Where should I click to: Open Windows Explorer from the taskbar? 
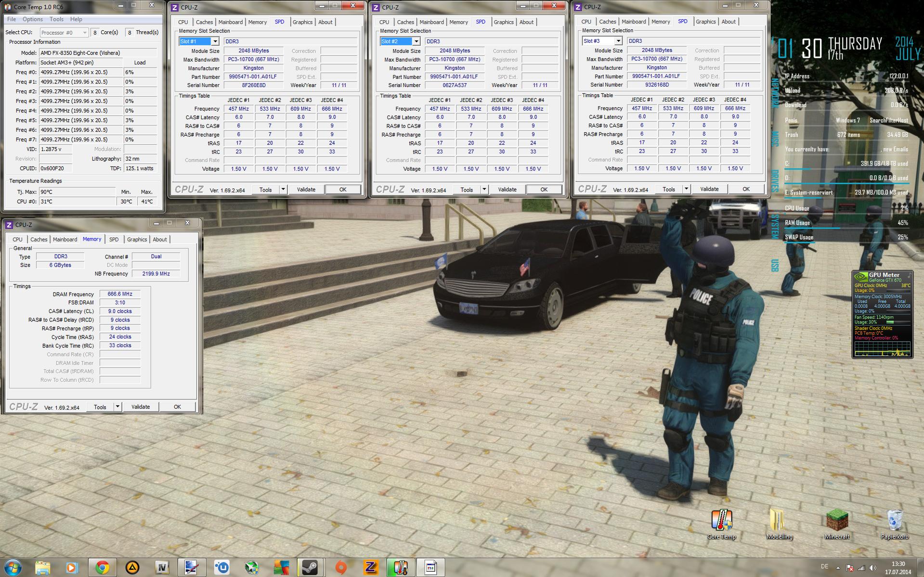[x=42, y=568]
